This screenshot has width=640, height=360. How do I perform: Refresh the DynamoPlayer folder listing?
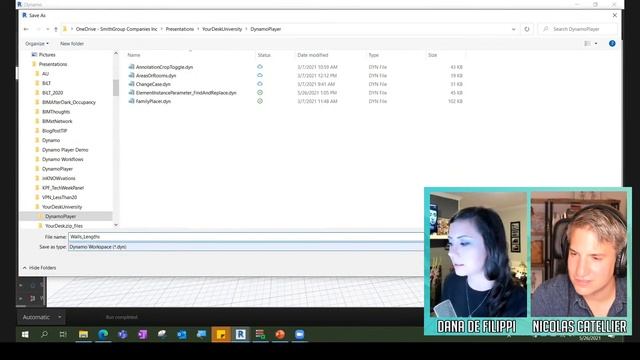click(527, 29)
